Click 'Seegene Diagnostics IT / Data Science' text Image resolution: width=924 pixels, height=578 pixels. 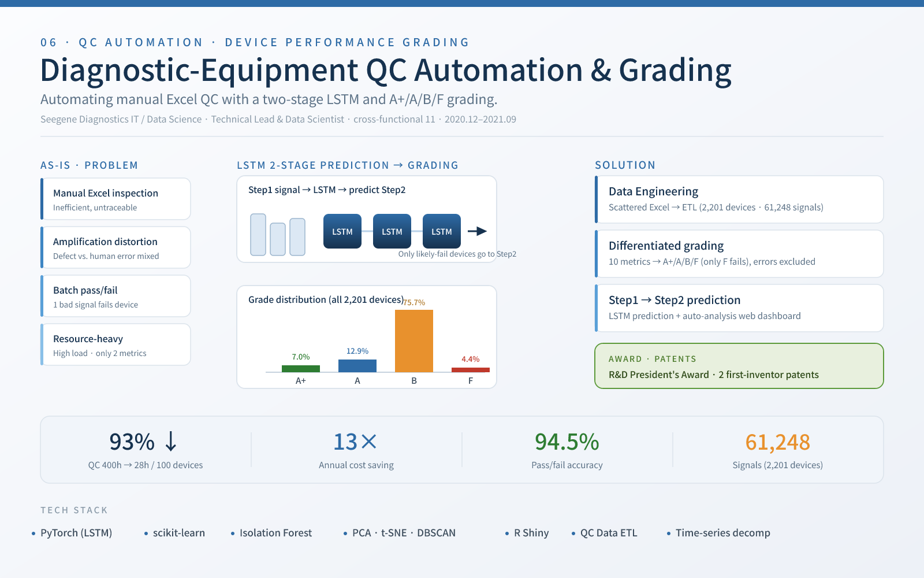(x=121, y=119)
